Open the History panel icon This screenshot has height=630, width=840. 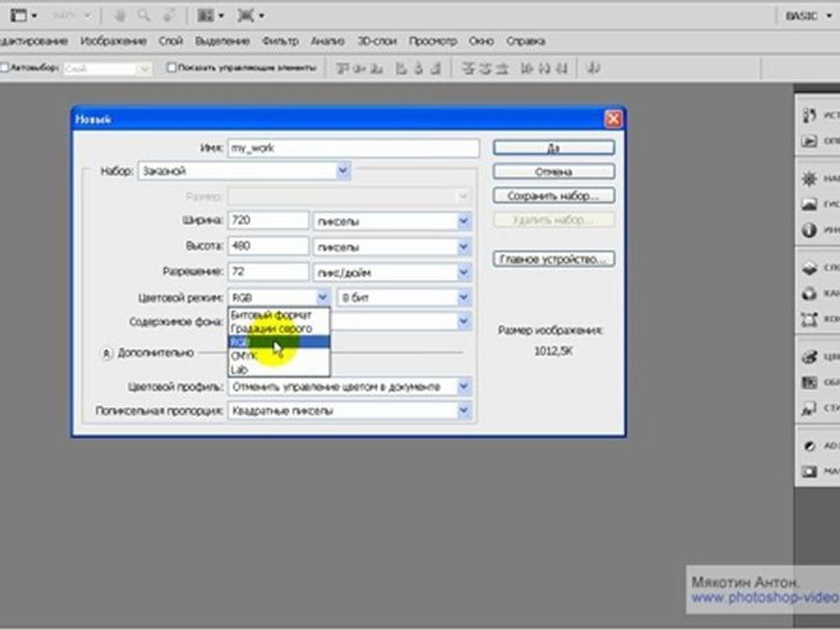(809, 115)
